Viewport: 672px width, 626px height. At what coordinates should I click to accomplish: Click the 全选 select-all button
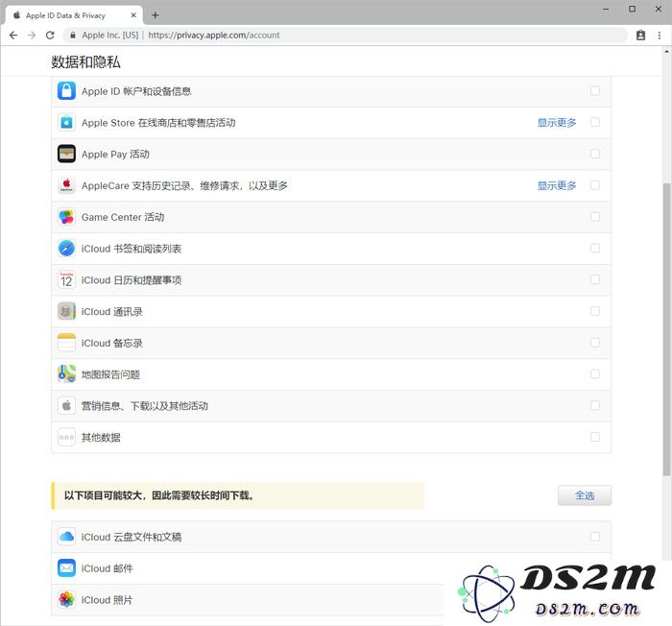[585, 495]
